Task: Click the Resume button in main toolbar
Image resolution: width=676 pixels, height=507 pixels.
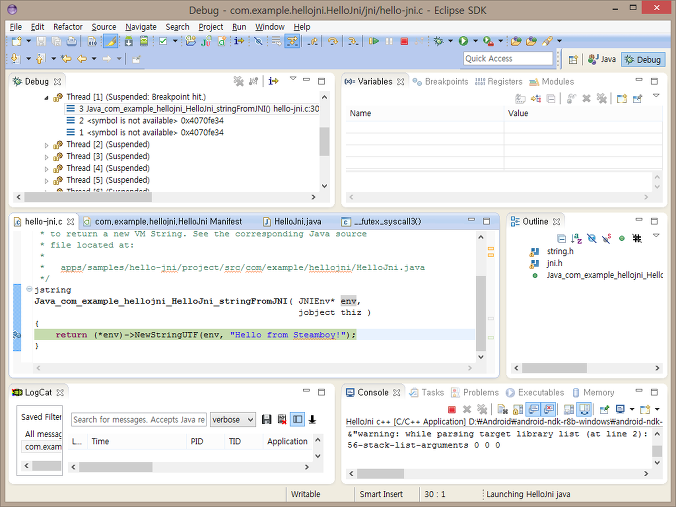Action: (374, 41)
